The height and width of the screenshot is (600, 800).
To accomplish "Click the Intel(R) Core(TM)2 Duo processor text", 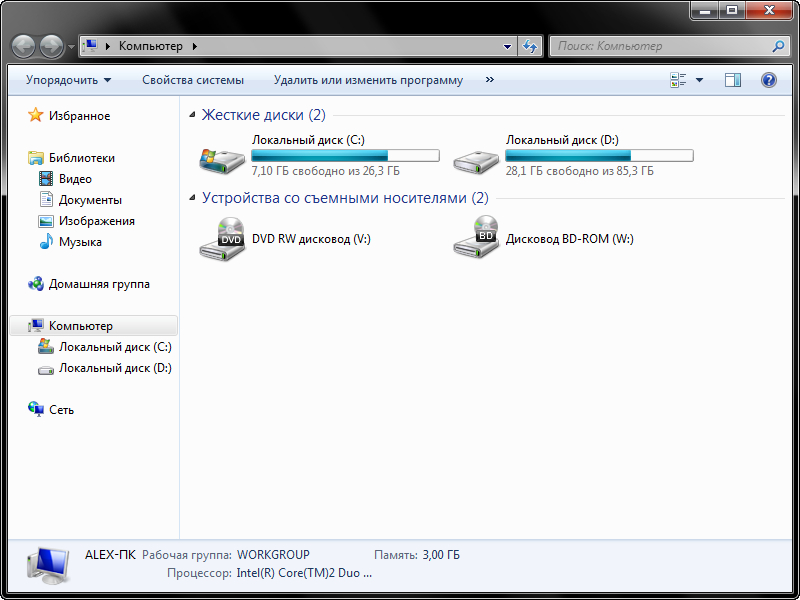I will [x=304, y=573].
